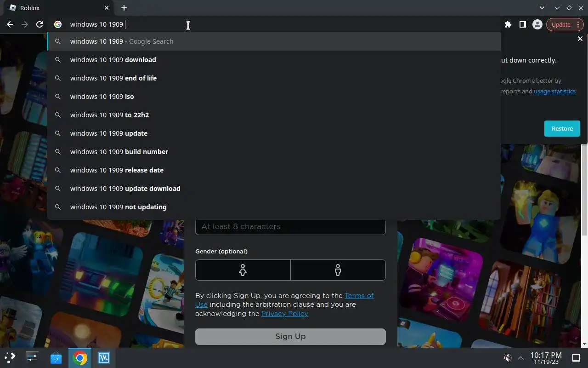Reload the page with the refresh icon

coord(40,24)
